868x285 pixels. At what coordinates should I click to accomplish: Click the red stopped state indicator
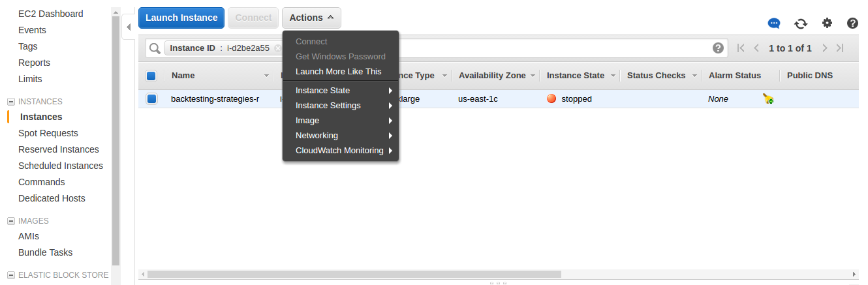coord(551,99)
